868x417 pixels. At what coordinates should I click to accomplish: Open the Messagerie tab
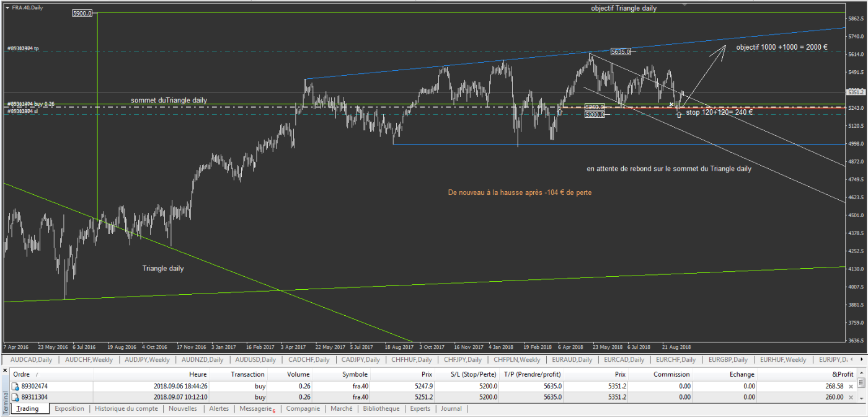(255, 409)
